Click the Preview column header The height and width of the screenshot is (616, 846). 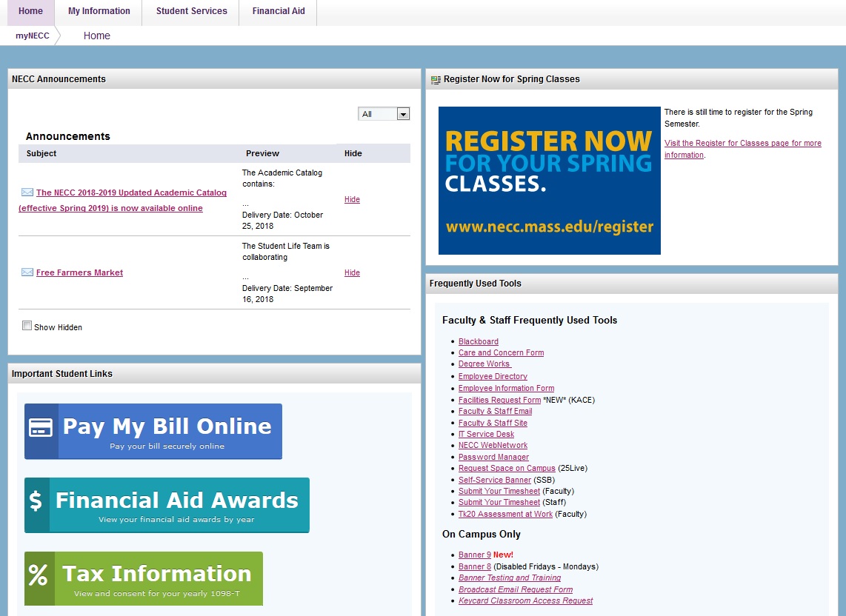pyautogui.click(x=262, y=153)
